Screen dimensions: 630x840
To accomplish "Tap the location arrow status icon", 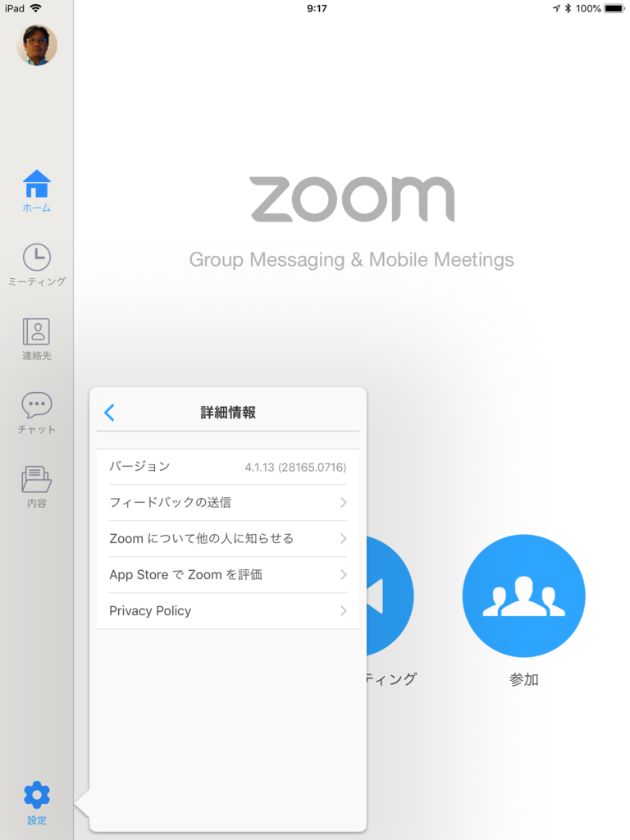I will click(x=556, y=8).
